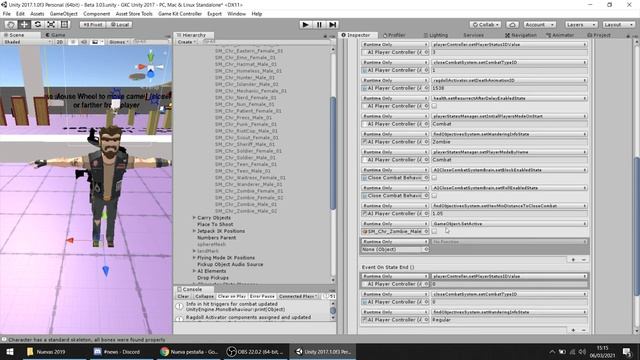Image resolution: width=640 pixels, height=360 pixels.
Task: Toggle Error Pause in Console
Action: [262, 296]
